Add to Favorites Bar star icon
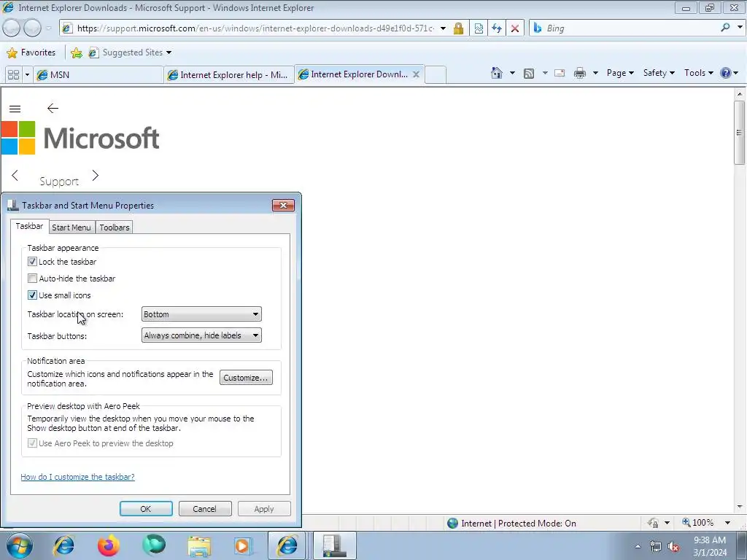The height and width of the screenshot is (560, 747). click(76, 52)
